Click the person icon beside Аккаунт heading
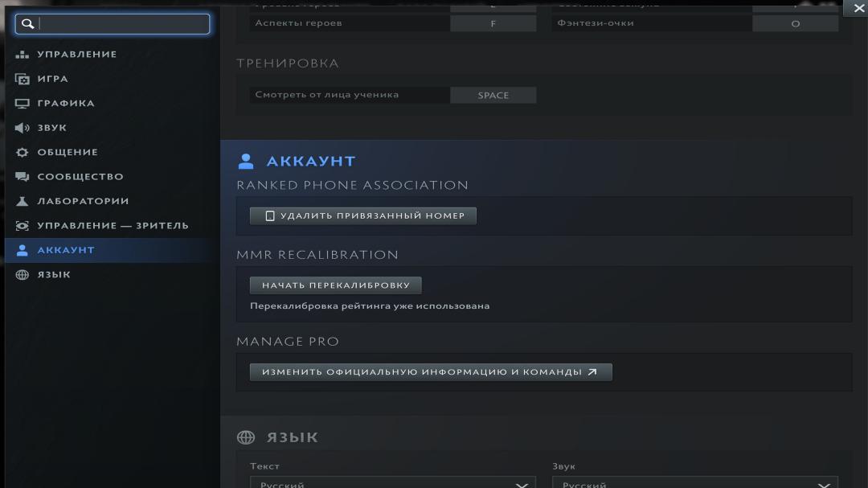868x488 pixels. click(246, 161)
